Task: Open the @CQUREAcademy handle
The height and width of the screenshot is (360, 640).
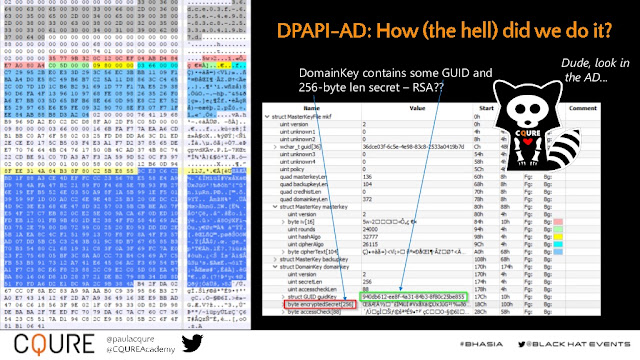Action: coord(140,349)
